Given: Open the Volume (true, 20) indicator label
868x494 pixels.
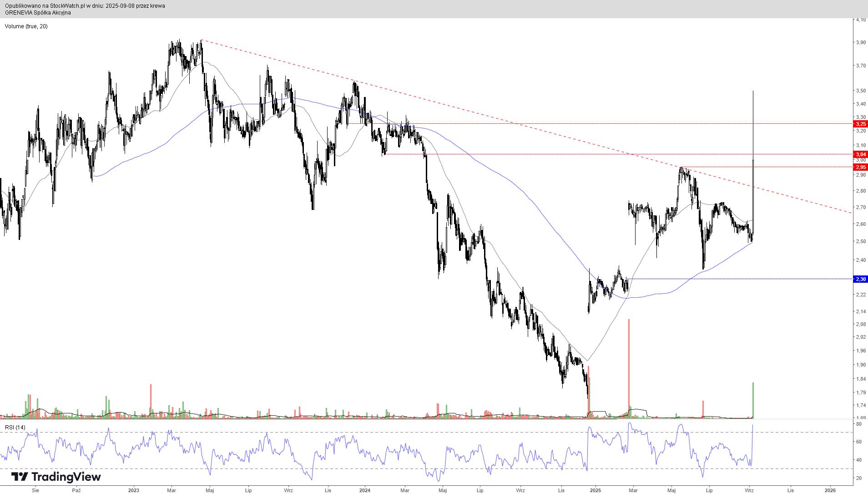Looking at the screenshot, I should pos(26,26).
